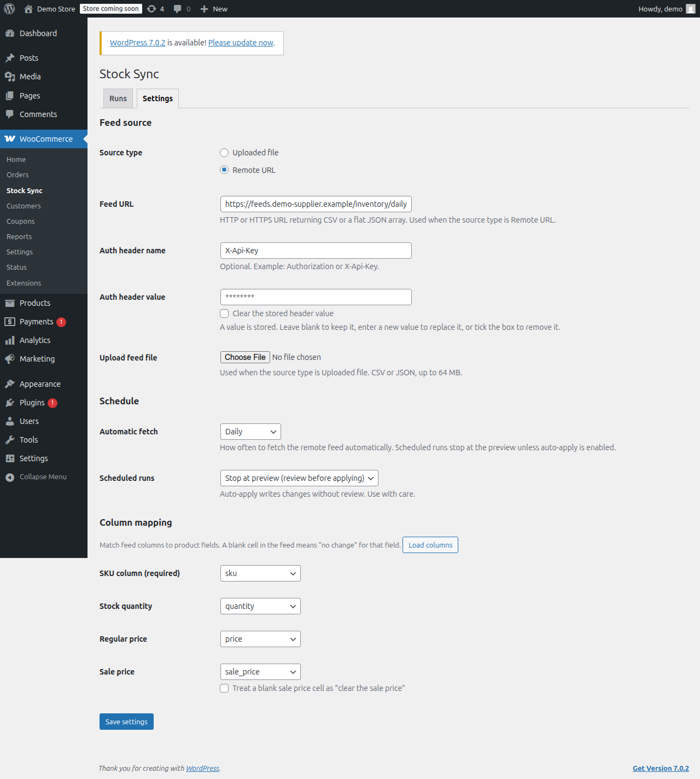
Task: Click the user avatar next to Howdy, demo
Action: (691, 9)
